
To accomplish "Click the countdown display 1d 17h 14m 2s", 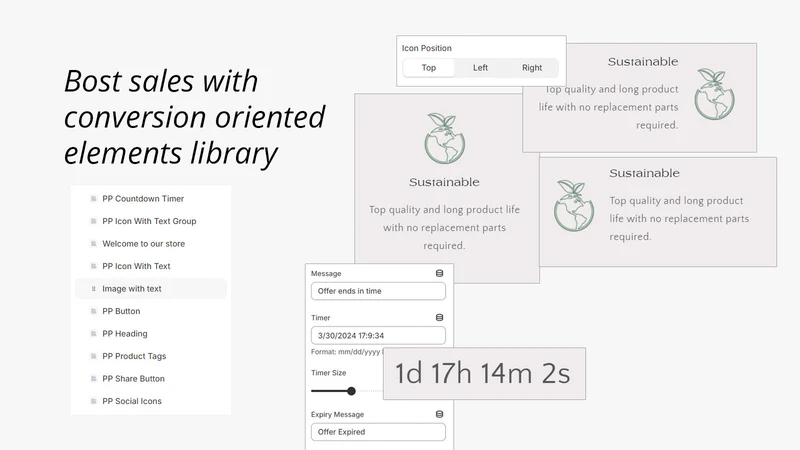I will tap(484, 373).
